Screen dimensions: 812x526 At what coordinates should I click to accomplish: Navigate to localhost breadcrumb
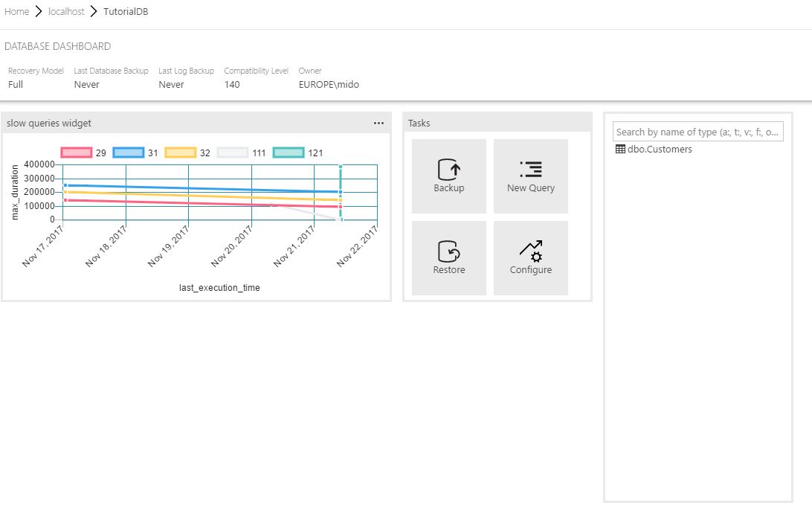click(x=66, y=11)
